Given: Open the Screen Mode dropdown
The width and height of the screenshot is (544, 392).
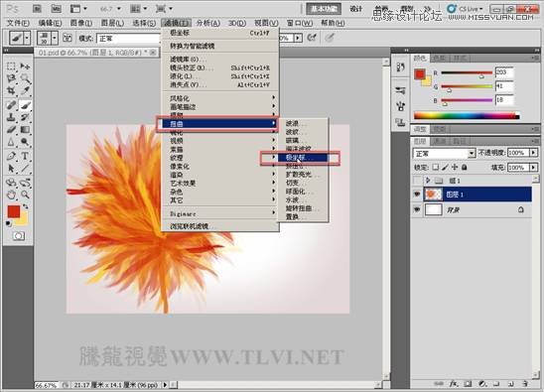Looking at the screenshot, I should pos(164,9).
